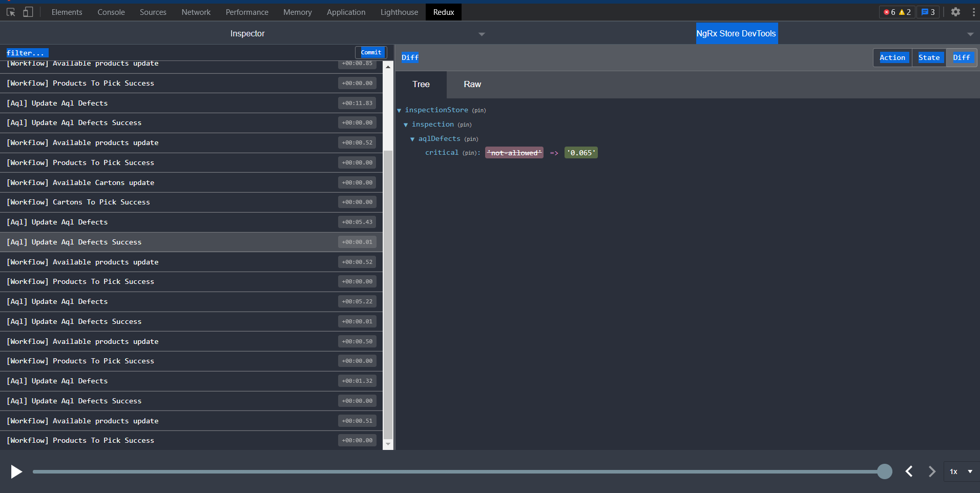Open the Inspector monitor dropdown
This screenshot has height=493, width=980.
point(482,34)
